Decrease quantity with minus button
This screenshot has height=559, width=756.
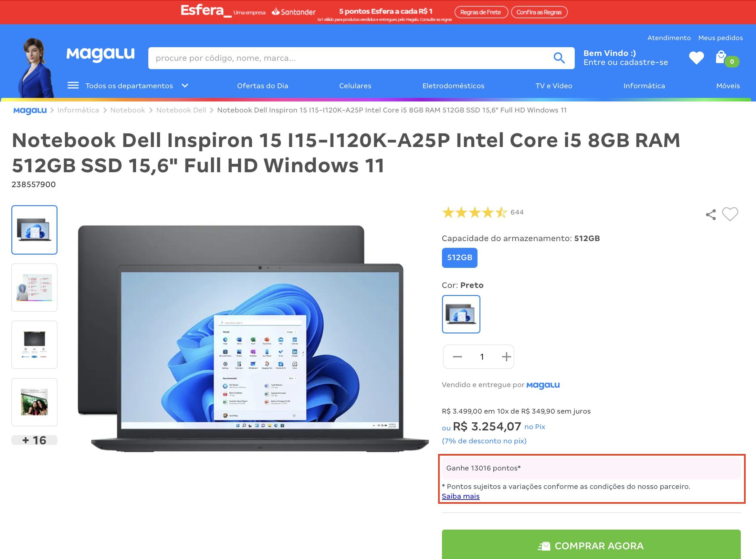[x=457, y=357]
